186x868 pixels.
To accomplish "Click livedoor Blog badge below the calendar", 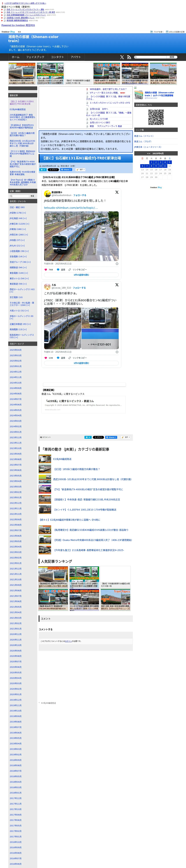I will pyautogui.click(x=156, y=187).
